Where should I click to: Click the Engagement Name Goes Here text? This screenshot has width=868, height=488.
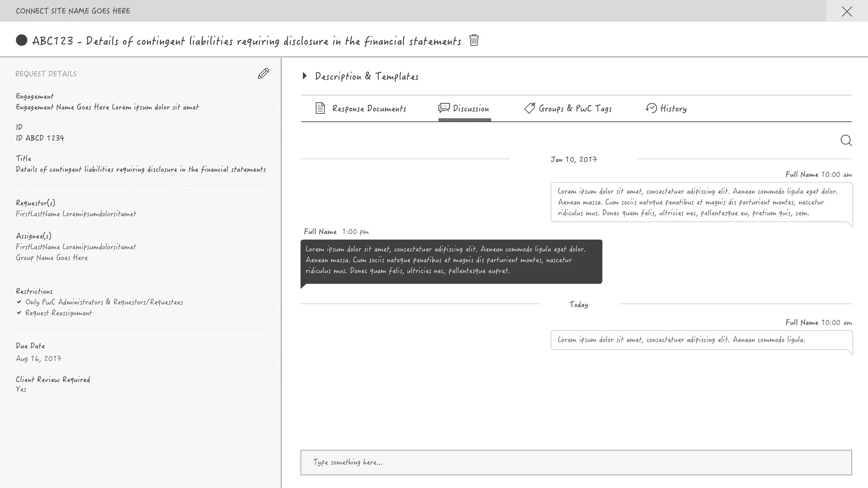107,107
